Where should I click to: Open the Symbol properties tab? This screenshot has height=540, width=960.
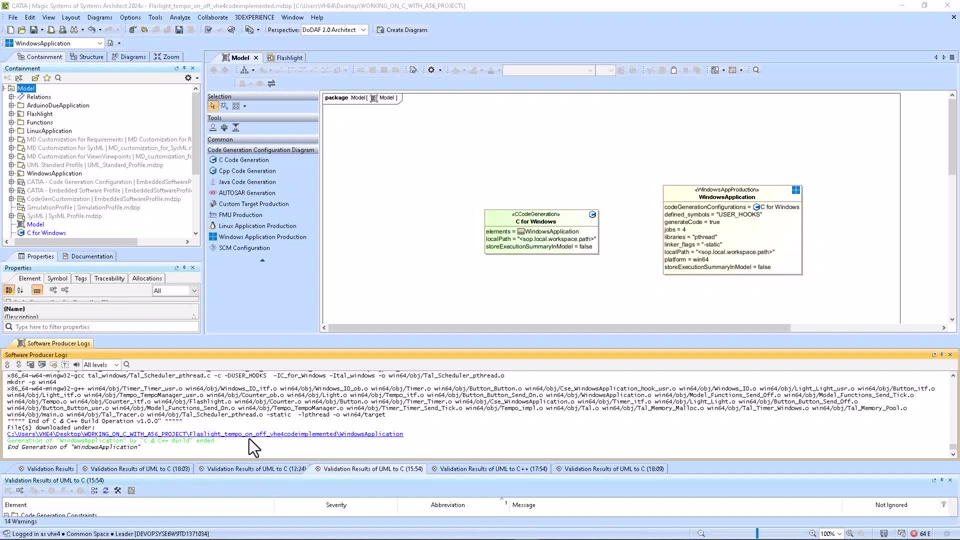tap(57, 279)
